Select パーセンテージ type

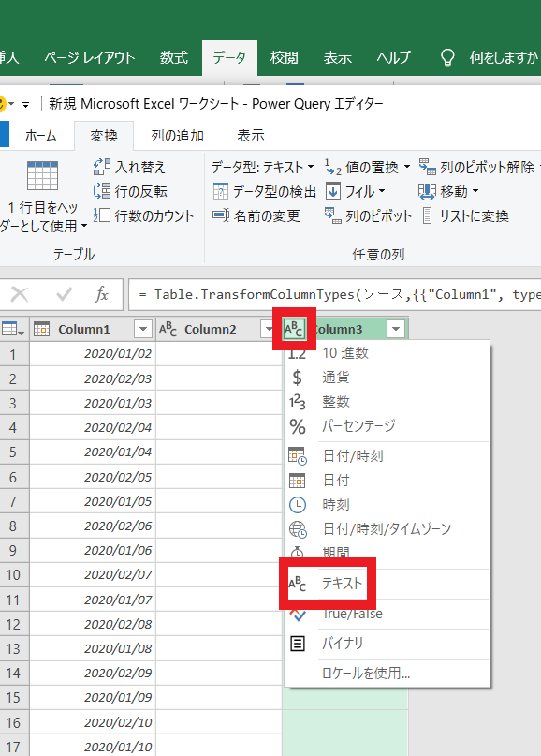coord(387,425)
